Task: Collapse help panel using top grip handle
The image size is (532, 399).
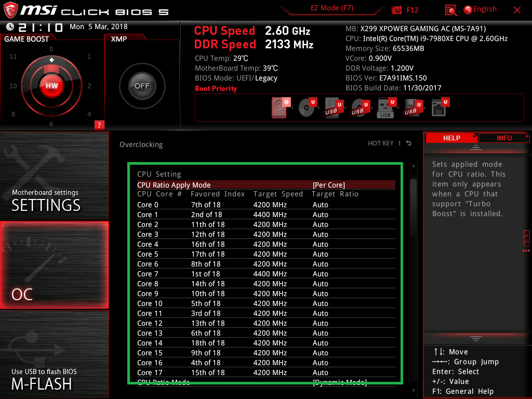Action: pyautogui.click(x=476, y=147)
